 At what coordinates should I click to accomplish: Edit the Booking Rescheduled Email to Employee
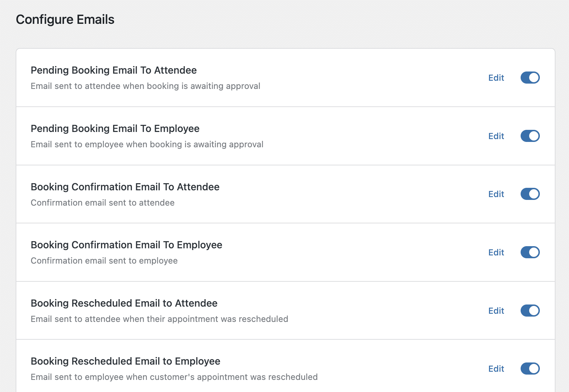tap(496, 369)
